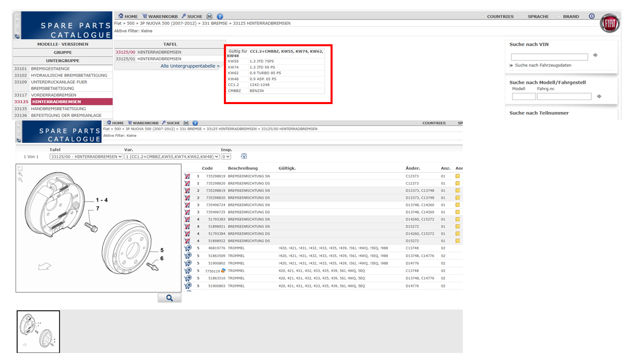Viewport: 644px width, 362px height.
Task: Open help via the question mark icon
Action: [x=220, y=17]
